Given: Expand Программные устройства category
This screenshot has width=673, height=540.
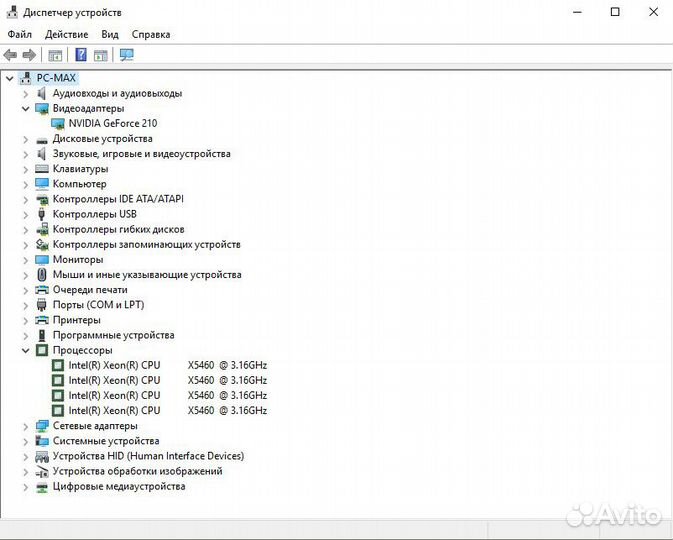Looking at the screenshot, I should (25, 335).
